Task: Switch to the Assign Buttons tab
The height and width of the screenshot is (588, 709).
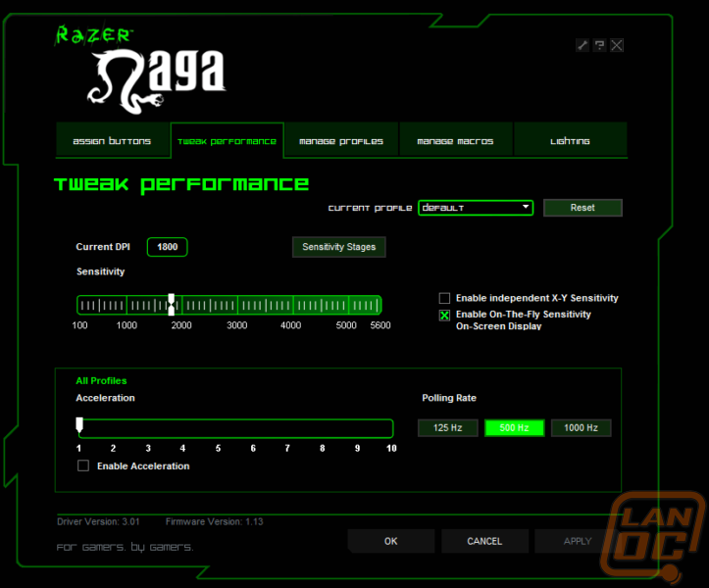Action: tap(112, 140)
